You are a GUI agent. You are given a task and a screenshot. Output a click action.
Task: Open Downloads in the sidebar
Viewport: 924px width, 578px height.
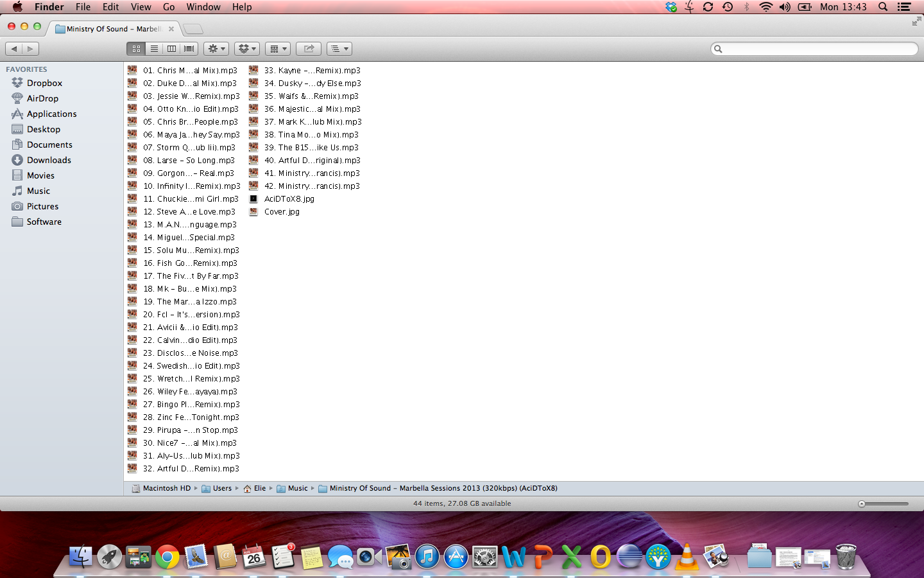pos(49,160)
